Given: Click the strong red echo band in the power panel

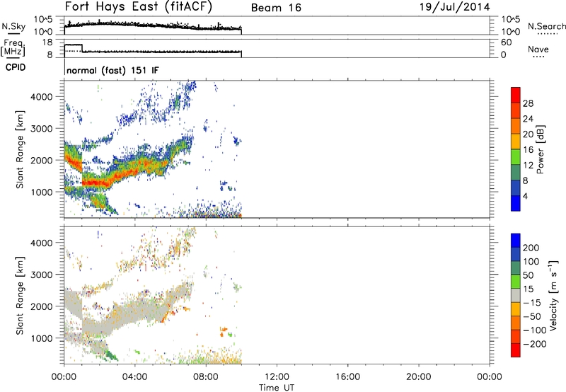Looking at the screenshot, I should tap(96, 183).
